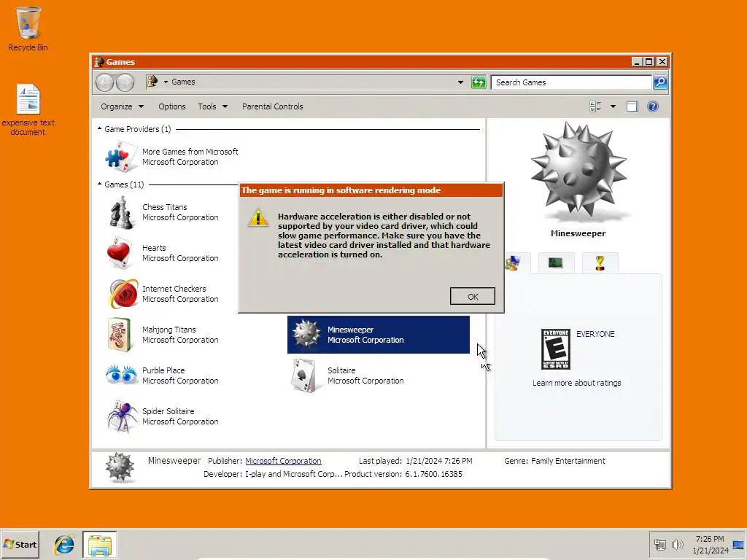Click the Help question mark icon
Screen dimensions: 747x560
(x=653, y=106)
